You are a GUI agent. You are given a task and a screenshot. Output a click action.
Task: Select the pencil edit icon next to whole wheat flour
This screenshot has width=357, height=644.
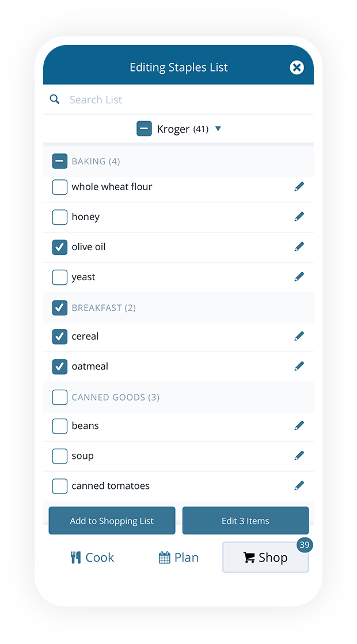[x=299, y=186]
